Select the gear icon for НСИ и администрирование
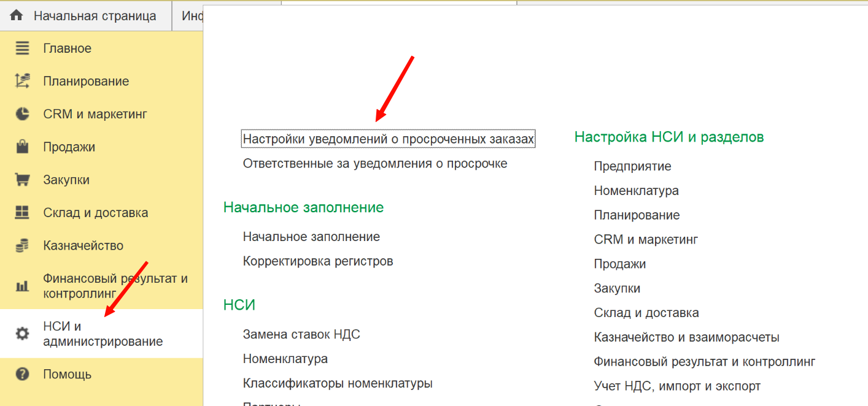This screenshot has width=868, height=406. point(22,334)
